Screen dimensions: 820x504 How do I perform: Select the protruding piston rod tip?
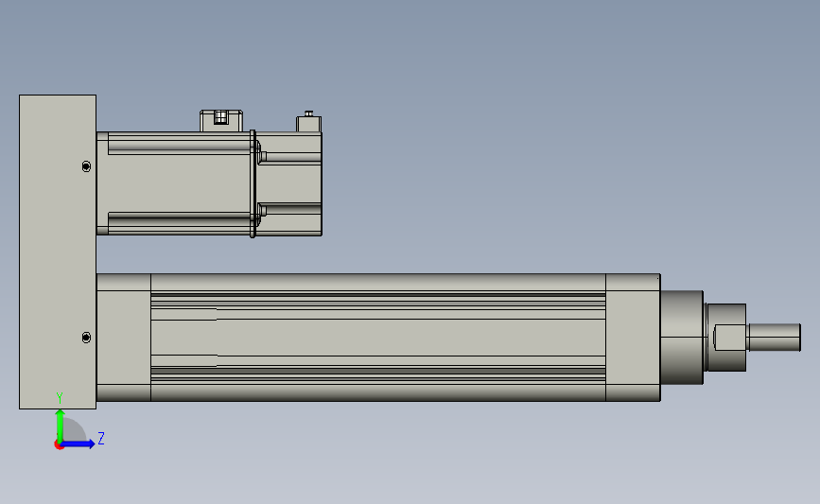[774, 338]
